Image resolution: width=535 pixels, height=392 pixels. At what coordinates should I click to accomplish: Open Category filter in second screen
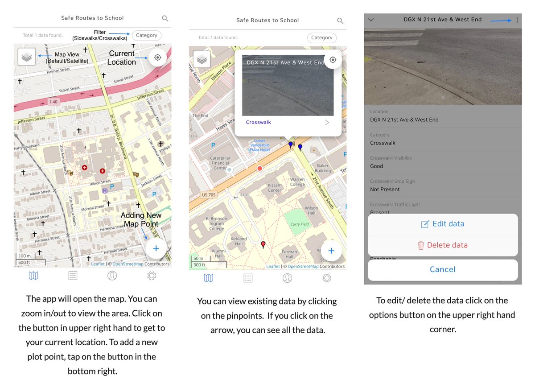click(x=322, y=38)
